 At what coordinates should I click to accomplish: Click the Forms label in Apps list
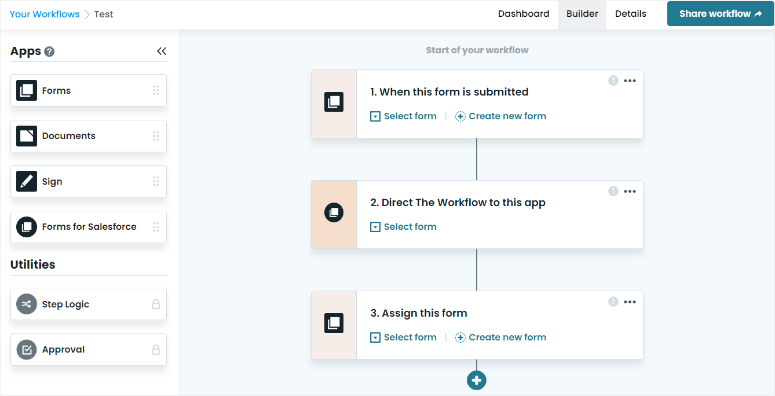(56, 90)
